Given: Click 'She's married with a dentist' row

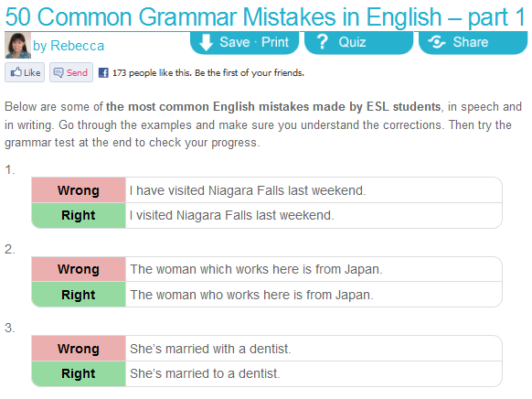Looking at the screenshot, I should coord(267,349).
